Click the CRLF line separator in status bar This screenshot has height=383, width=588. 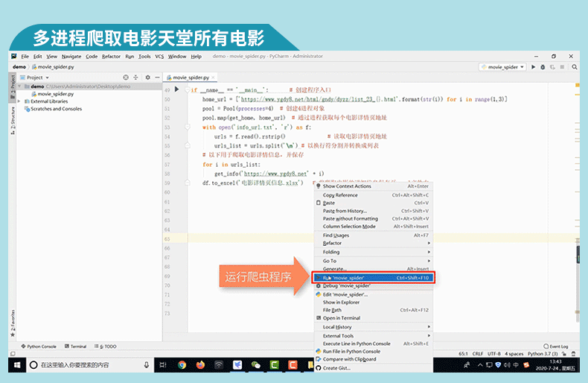pos(477,354)
